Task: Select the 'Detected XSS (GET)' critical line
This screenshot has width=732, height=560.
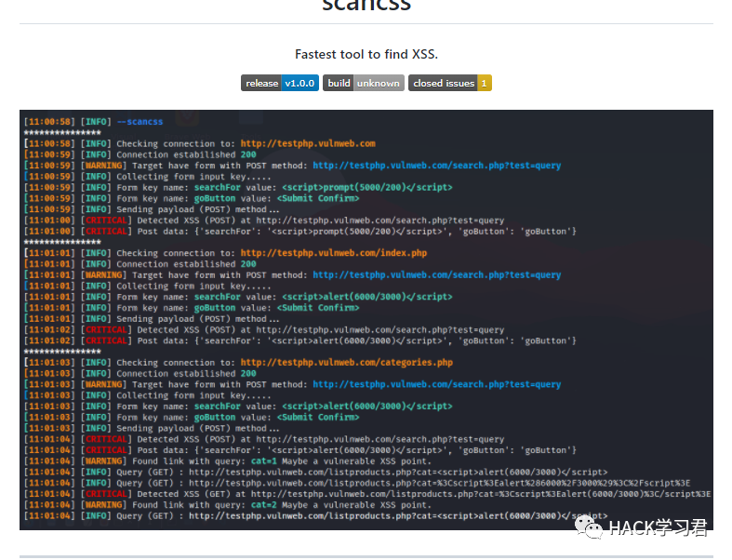Action: coord(367,494)
